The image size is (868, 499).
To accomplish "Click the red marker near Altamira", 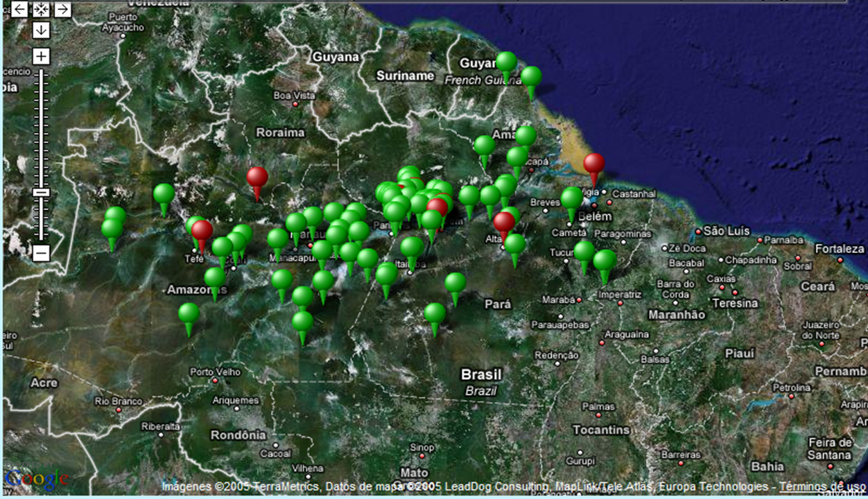I will tap(504, 222).
